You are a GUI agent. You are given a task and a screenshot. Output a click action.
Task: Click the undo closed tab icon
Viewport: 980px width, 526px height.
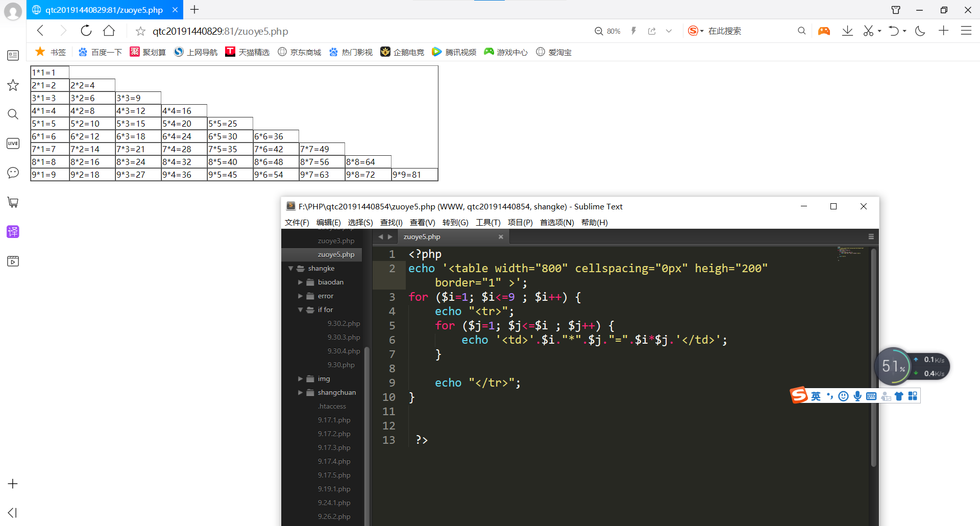[x=893, y=31]
